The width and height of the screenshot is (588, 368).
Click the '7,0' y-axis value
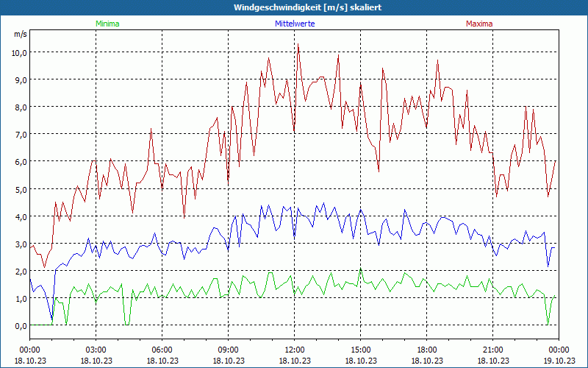[x=21, y=135]
